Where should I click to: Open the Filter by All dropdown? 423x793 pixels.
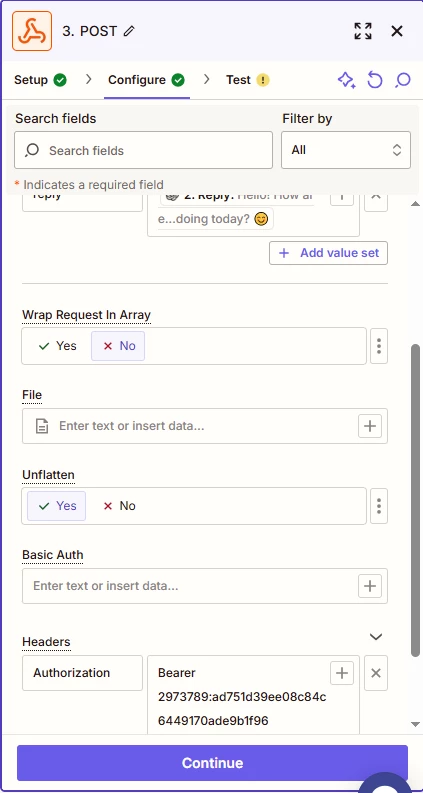coord(346,150)
